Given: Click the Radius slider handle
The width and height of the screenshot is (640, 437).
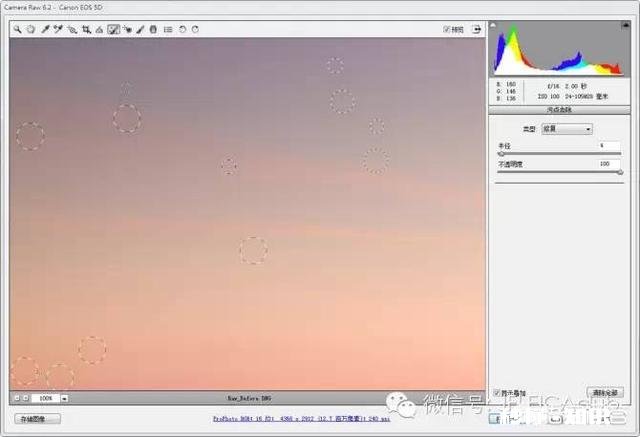Looking at the screenshot, I should pyautogui.click(x=501, y=154).
